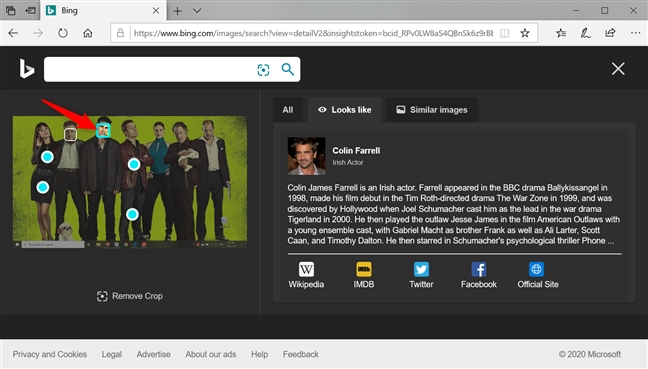The image size is (648, 369).
Task: Switch to the All tab
Action: pos(288,110)
